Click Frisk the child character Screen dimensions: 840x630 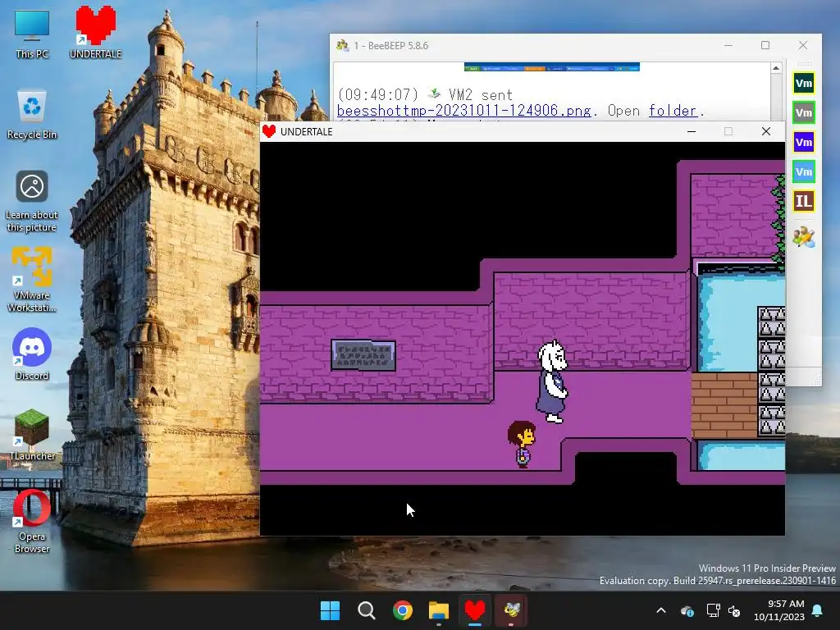coord(522,444)
